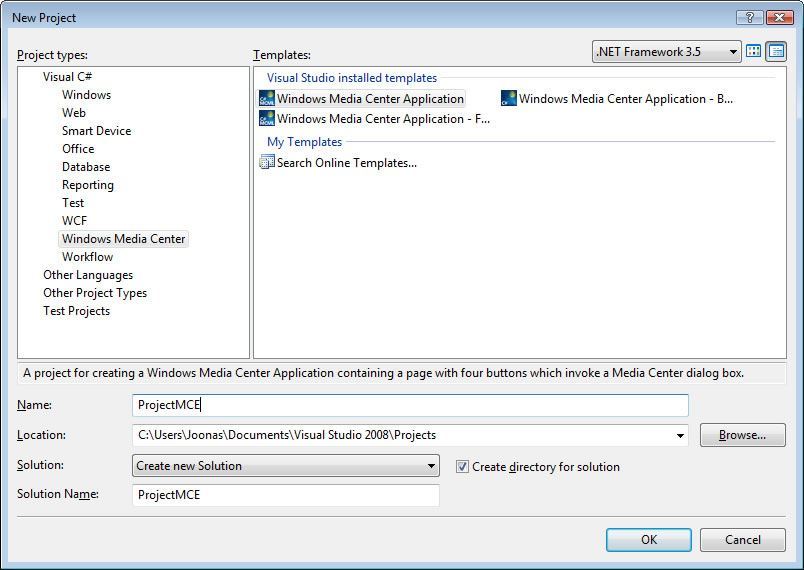Screen dimensions: 804x570
Task: Switch templates to large icons view
Action: tap(753, 51)
